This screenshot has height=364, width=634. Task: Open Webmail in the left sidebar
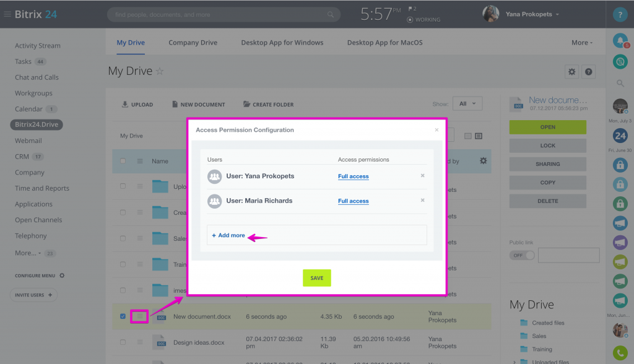pos(28,141)
